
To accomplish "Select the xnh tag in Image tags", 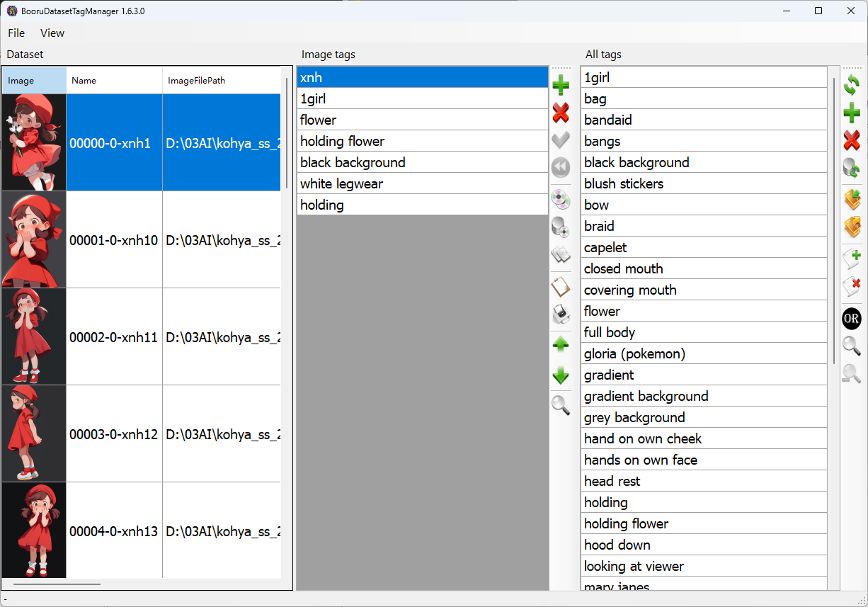I will (x=423, y=77).
